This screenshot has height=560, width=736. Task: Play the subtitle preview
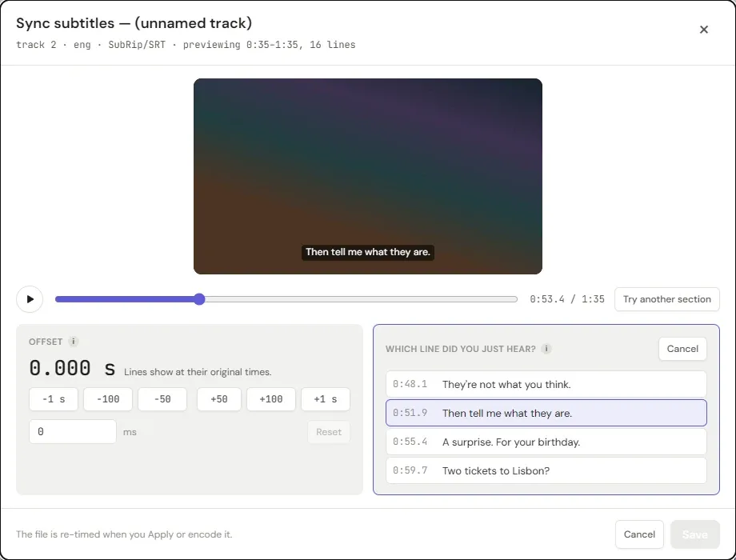(x=30, y=299)
